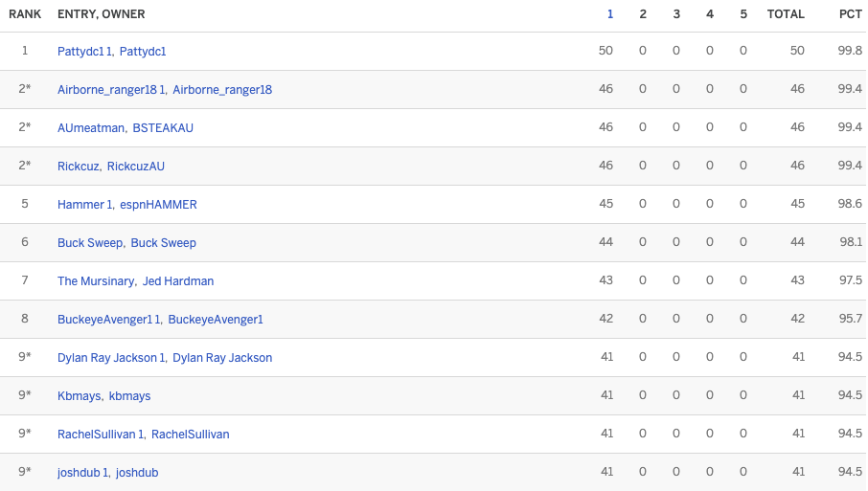The width and height of the screenshot is (868, 491).
Task: View joshdub 1 entry
Action: point(83,473)
